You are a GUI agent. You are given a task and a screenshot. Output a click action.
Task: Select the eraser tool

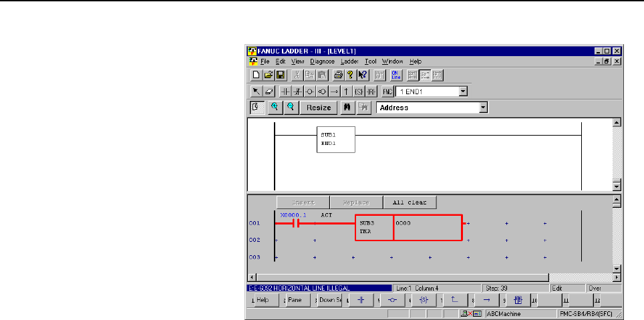(269, 92)
